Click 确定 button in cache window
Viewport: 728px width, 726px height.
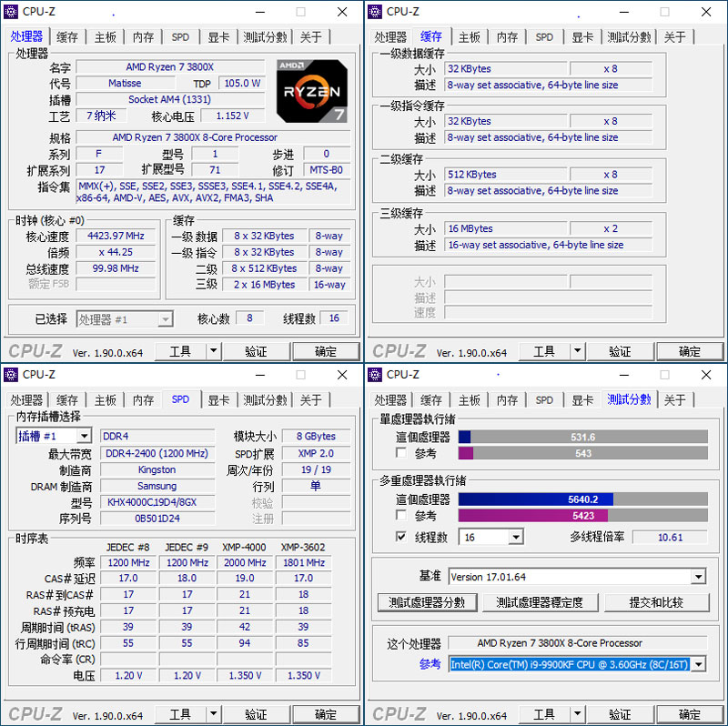[690, 351]
